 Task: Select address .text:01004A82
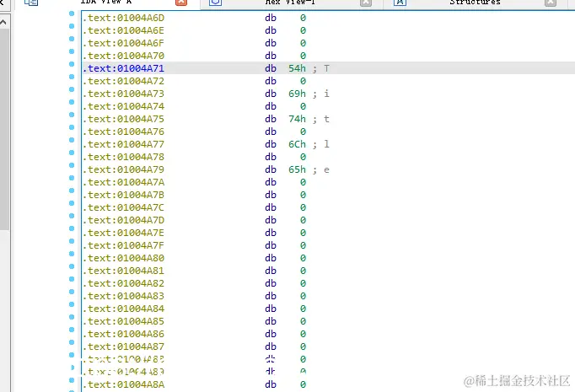[124, 283]
